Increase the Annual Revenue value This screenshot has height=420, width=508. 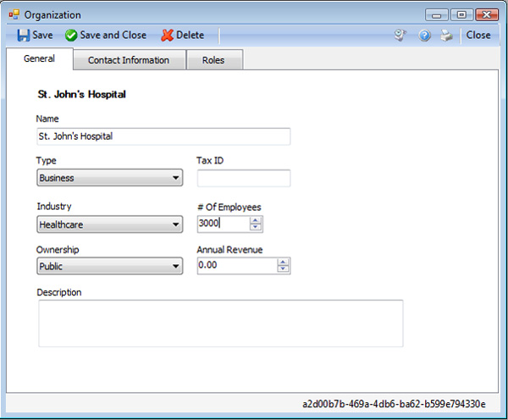pyautogui.click(x=283, y=262)
